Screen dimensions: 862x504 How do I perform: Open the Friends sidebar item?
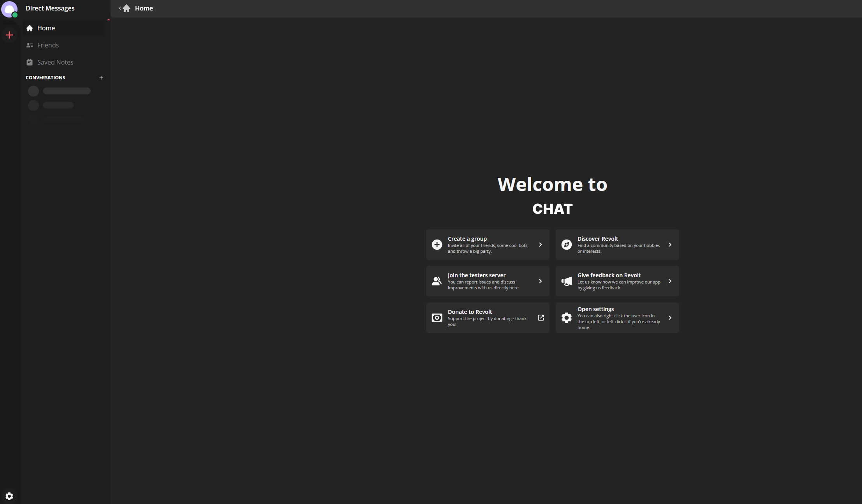(x=48, y=45)
